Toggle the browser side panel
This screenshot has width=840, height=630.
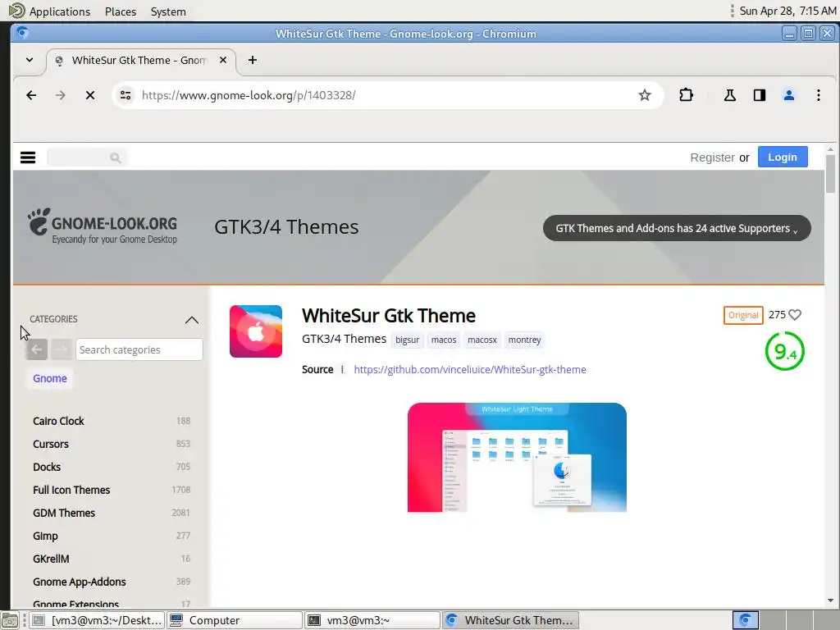(x=759, y=95)
